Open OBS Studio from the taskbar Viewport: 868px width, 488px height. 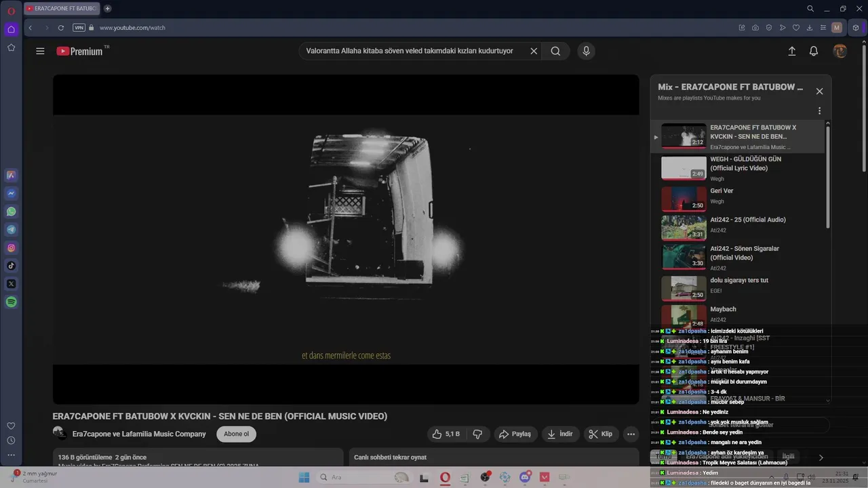pyautogui.click(x=486, y=477)
